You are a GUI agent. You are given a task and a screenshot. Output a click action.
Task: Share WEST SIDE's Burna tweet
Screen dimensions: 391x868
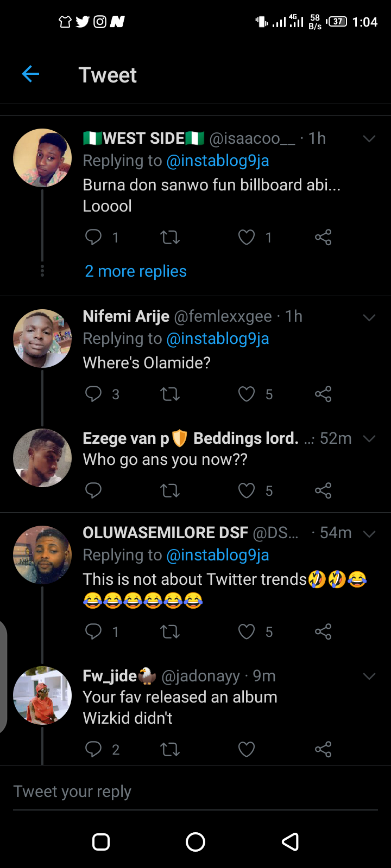pyautogui.click(x=323, y=237)
